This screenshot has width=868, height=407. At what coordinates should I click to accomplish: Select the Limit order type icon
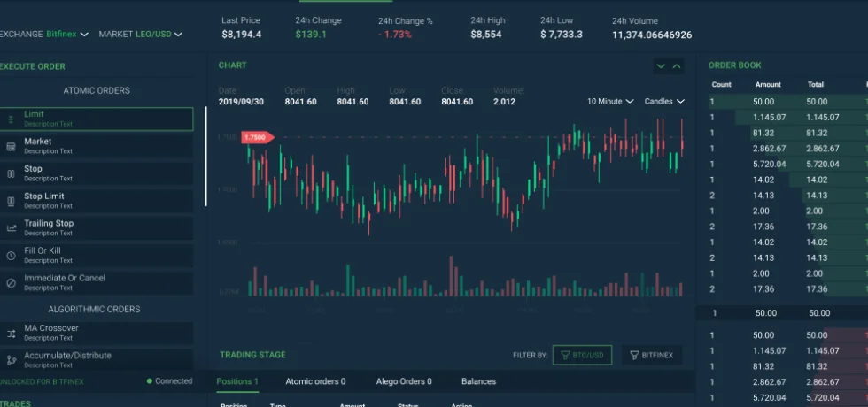pos(11,119)
